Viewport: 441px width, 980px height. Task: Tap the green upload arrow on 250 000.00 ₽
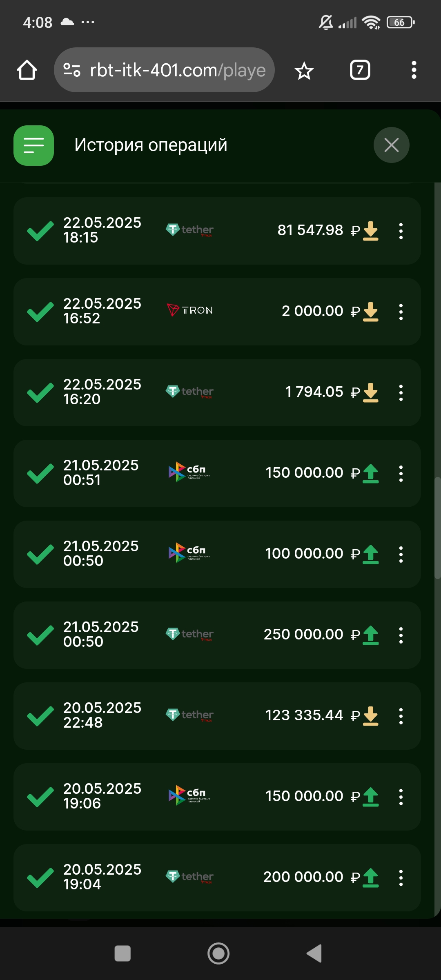370,635
